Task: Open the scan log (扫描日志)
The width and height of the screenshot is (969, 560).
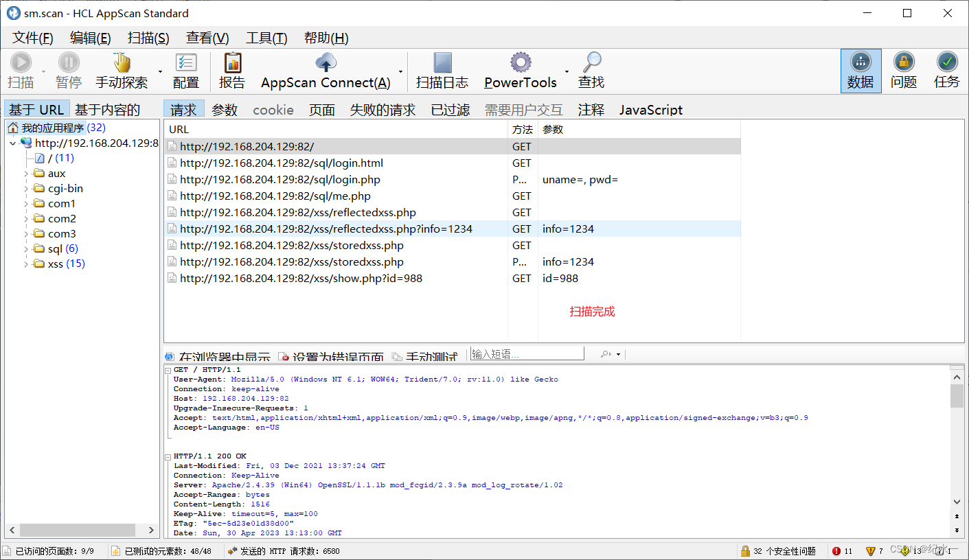Action: point(442,71)
